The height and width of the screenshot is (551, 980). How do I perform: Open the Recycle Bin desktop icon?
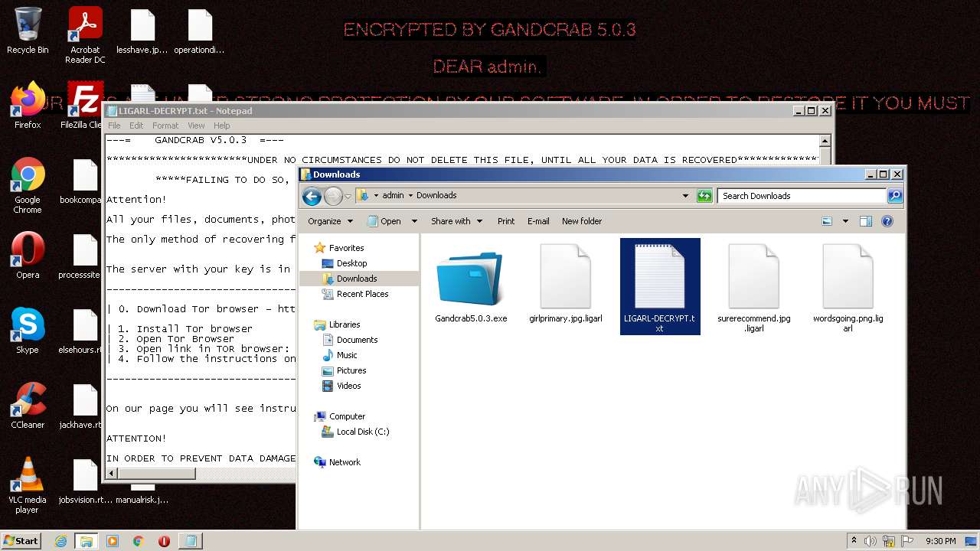coord(28,31)
